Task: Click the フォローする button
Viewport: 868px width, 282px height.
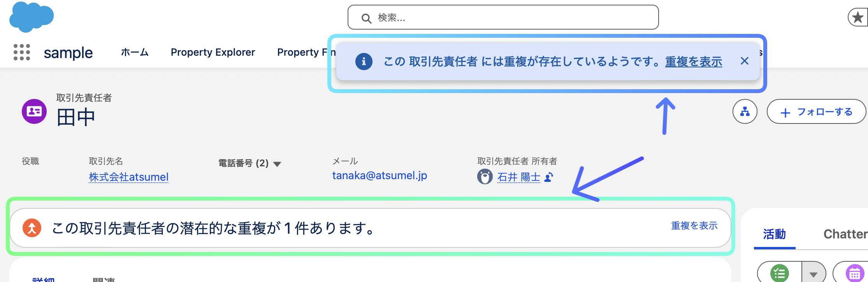Action: tap(816, 111)
